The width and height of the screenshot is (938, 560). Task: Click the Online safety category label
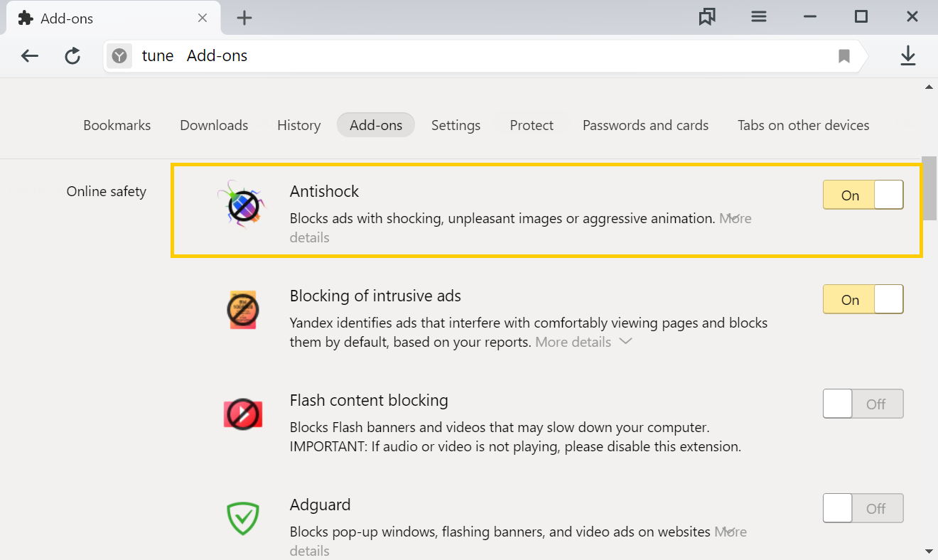pyautogui.click(x=107, y=191)
